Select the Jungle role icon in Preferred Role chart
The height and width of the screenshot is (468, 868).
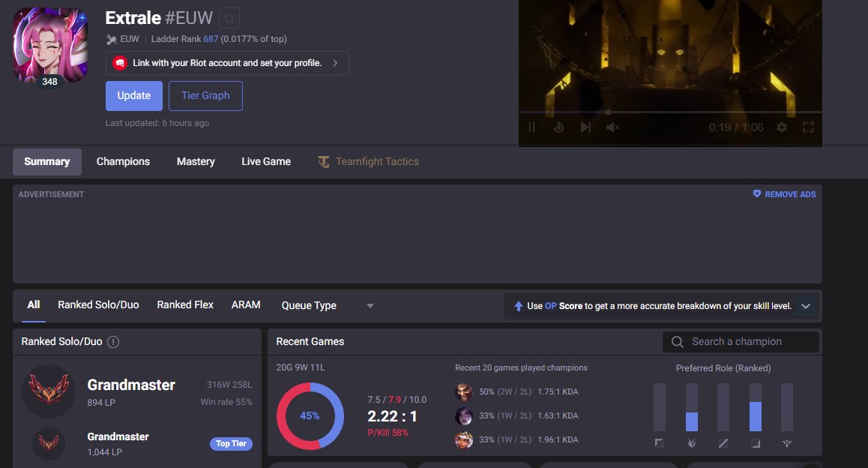[691, 443]
